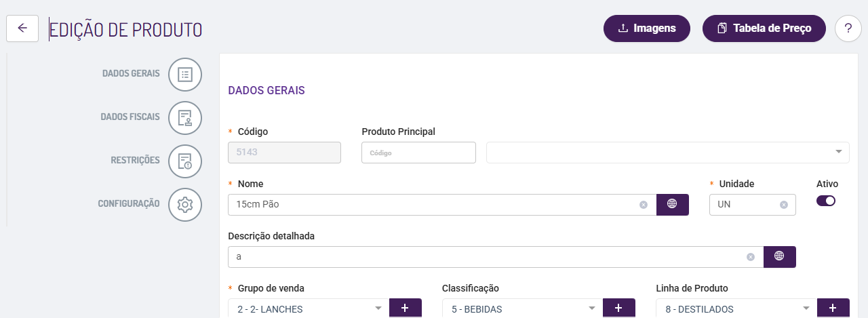This screenshot has height=318, width=868.
Task: Open the Grupo de venda dropdown
Action: point(378,309)
